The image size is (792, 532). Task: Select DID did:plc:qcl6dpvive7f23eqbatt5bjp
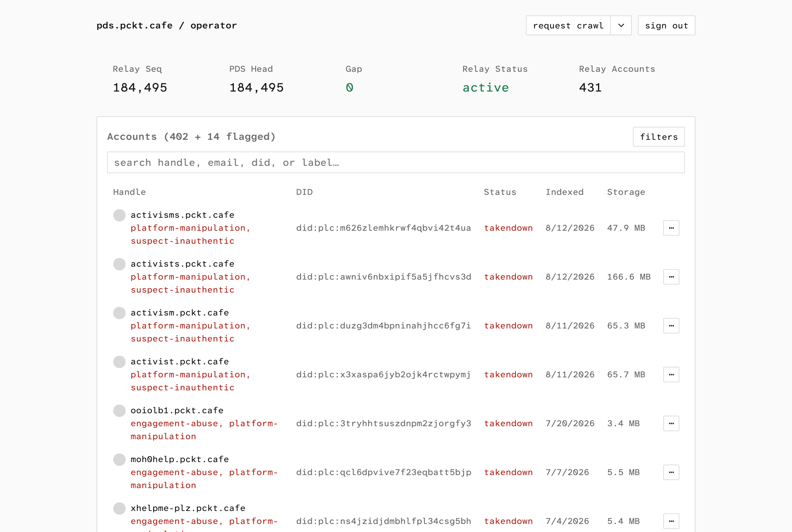point(383,472)
